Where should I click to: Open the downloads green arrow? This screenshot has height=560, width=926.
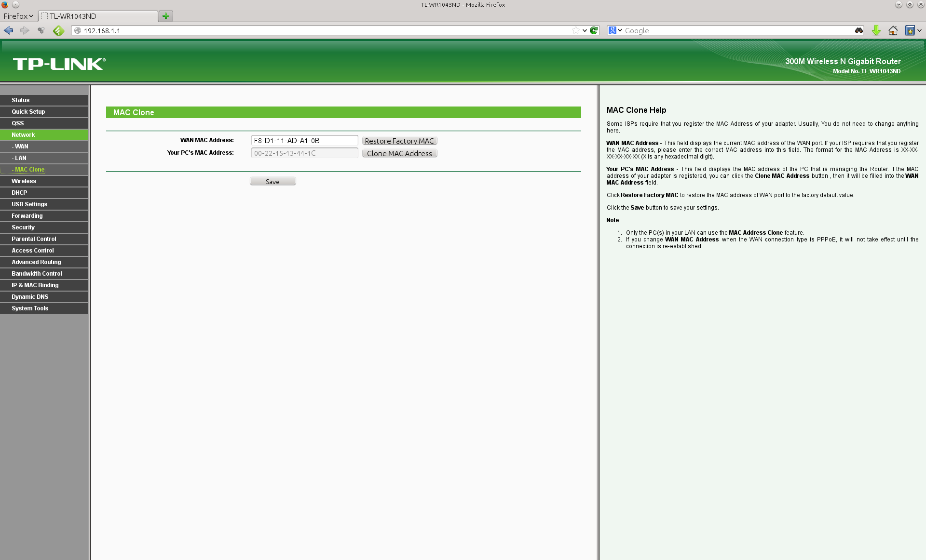coord(876,30)
